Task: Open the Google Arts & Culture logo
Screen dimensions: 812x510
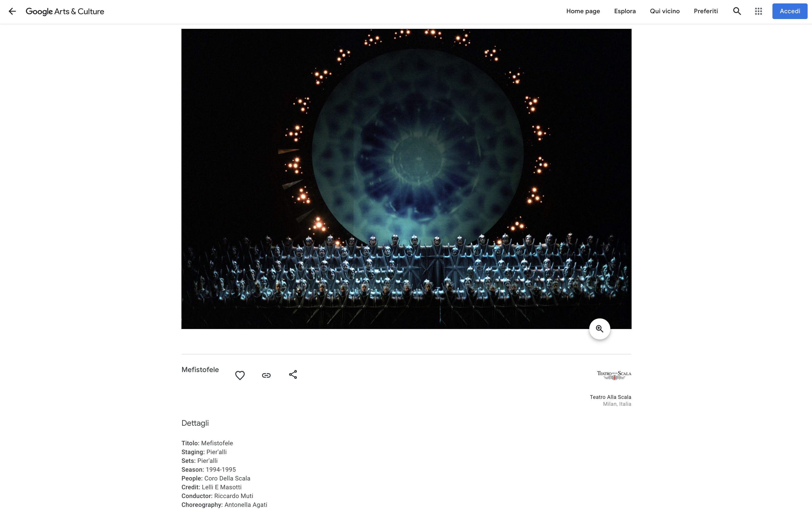Action: click(65, 11)
